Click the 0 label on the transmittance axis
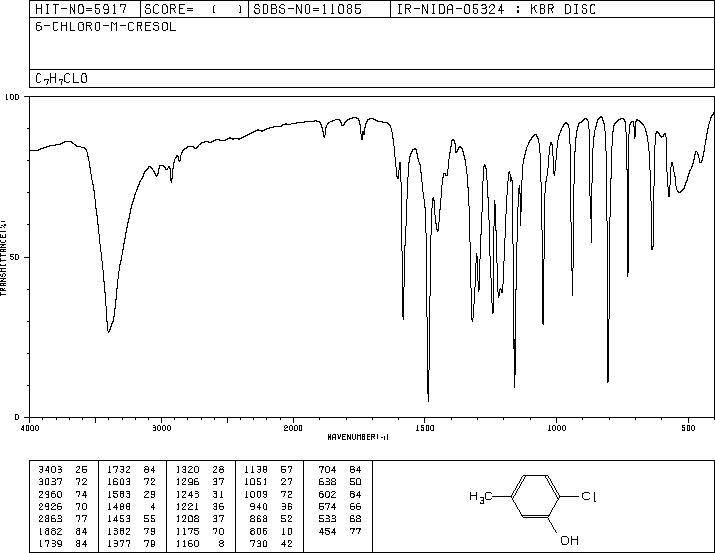This screenshot has height=553, width=715. (17, 417)
